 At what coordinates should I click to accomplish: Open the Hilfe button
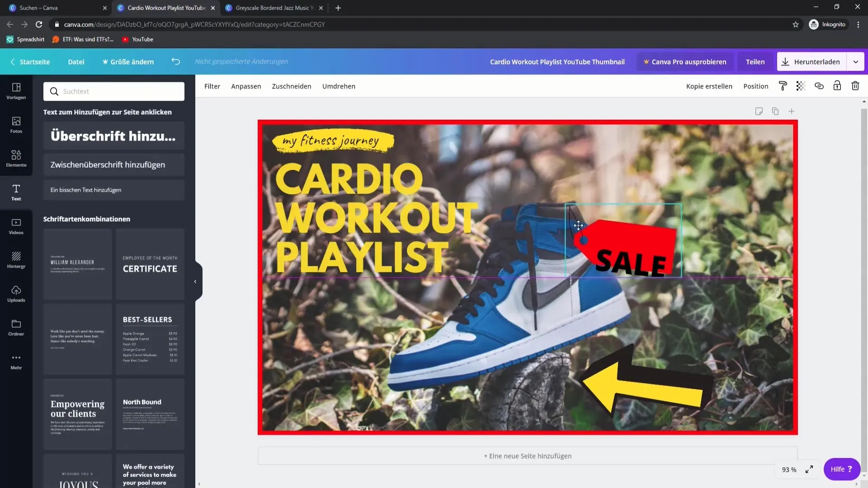tap(841, 469)
